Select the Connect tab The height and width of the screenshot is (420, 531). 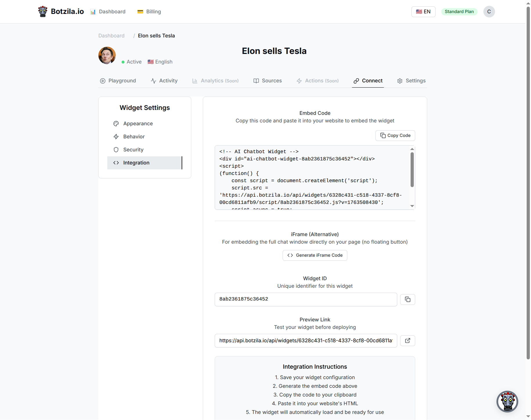coord(368,81)
